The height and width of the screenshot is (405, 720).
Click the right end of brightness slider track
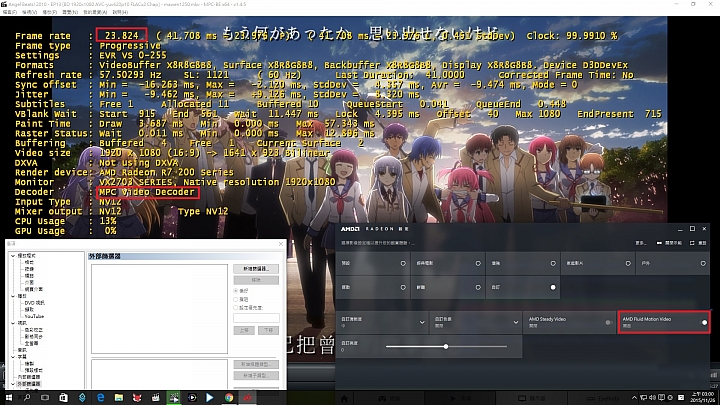(x=506, y=347)
